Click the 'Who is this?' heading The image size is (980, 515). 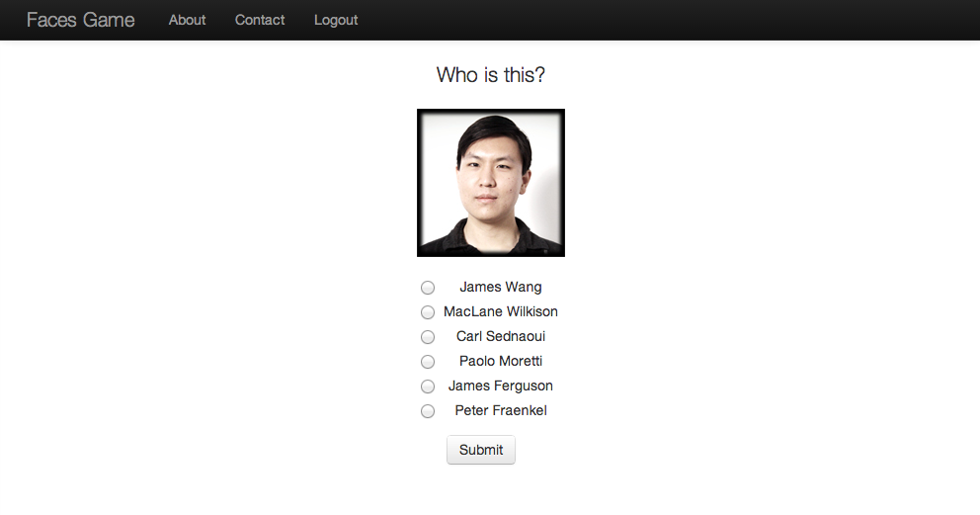(x=491, y=75)
